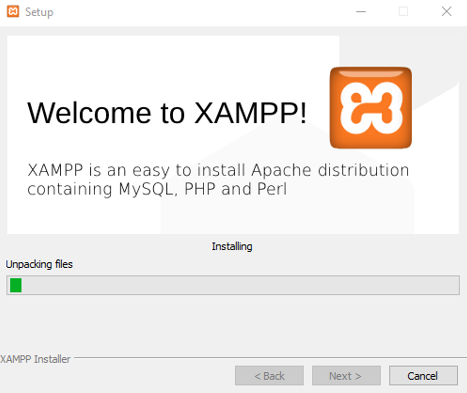Minimize the Setup window
Viewport: 467px width, 393px height.
click(x=361, y=12)
